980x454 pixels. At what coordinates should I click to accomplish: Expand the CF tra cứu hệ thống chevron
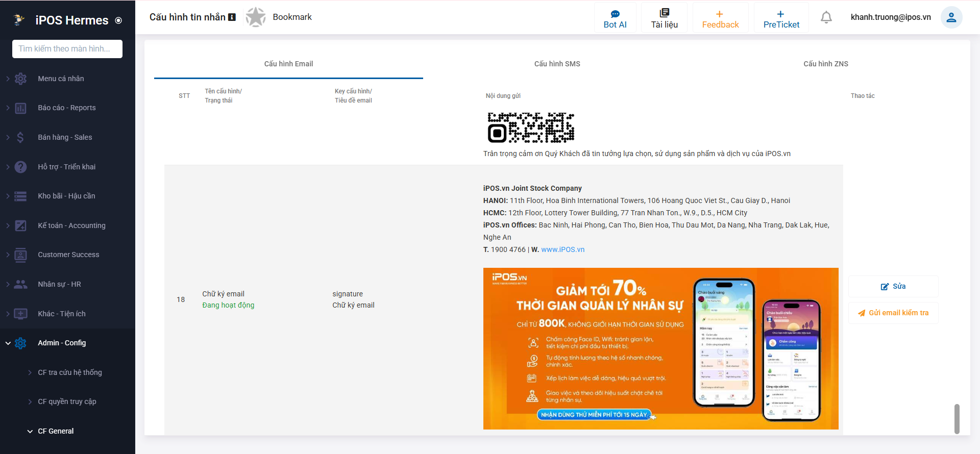30,372
